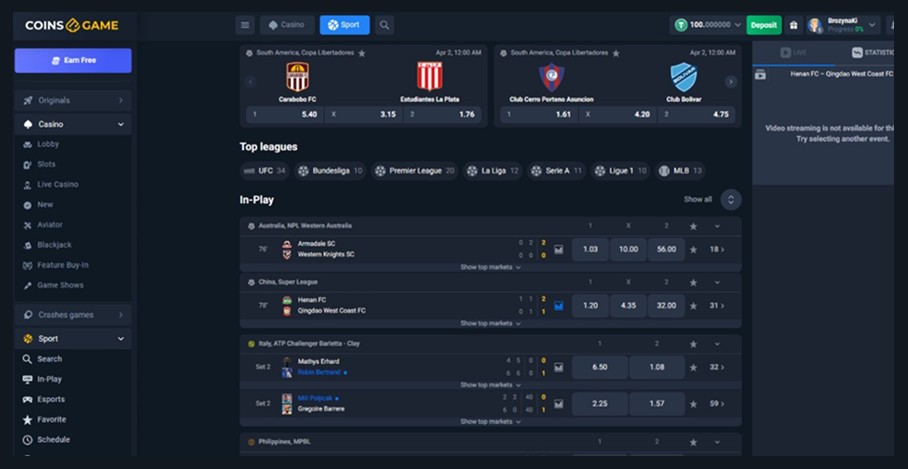This screenshot has width=908, height=469.
Task: Click the next arrow on featured matches carousel
Action: [731, 82]
